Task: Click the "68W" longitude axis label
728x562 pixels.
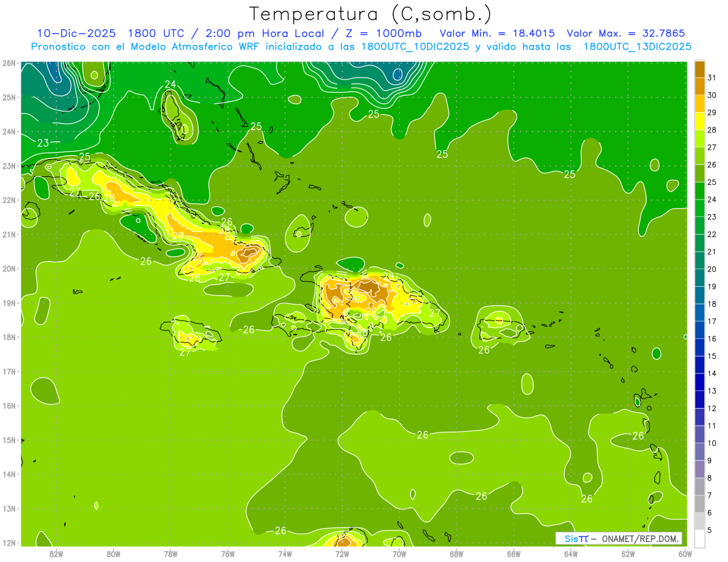Action: [456, 554]
